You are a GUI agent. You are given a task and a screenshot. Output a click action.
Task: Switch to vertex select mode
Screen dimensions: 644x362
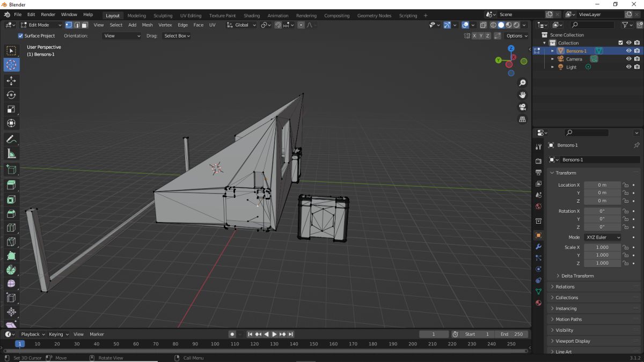click(69, 25)
